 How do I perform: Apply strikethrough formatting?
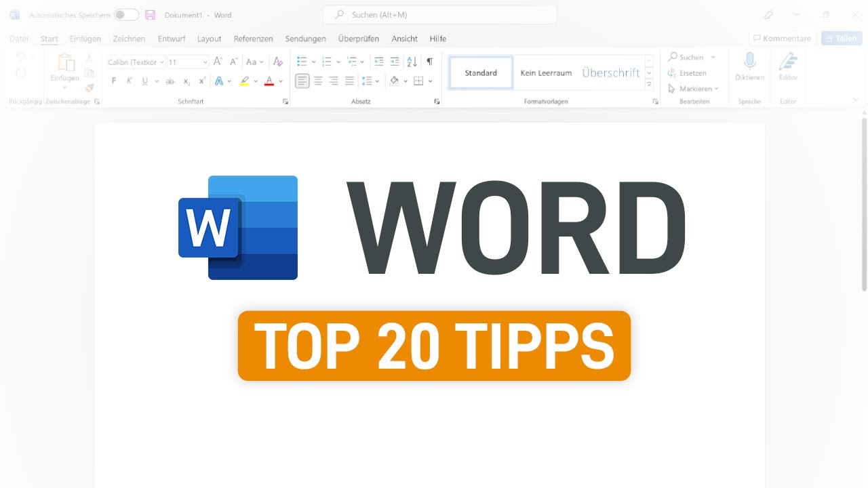tap(170, 81)
